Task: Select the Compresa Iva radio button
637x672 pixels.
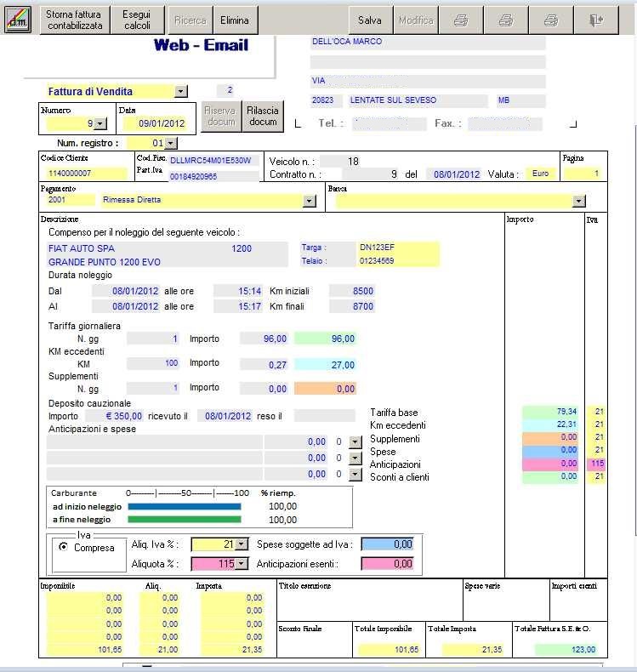Action: [64, 547]
